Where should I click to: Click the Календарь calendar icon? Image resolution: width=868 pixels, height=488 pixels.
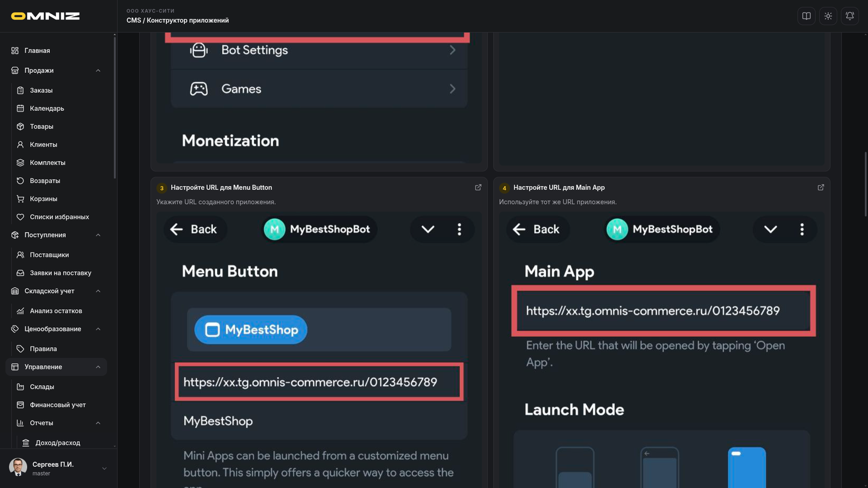pos(20,108)
